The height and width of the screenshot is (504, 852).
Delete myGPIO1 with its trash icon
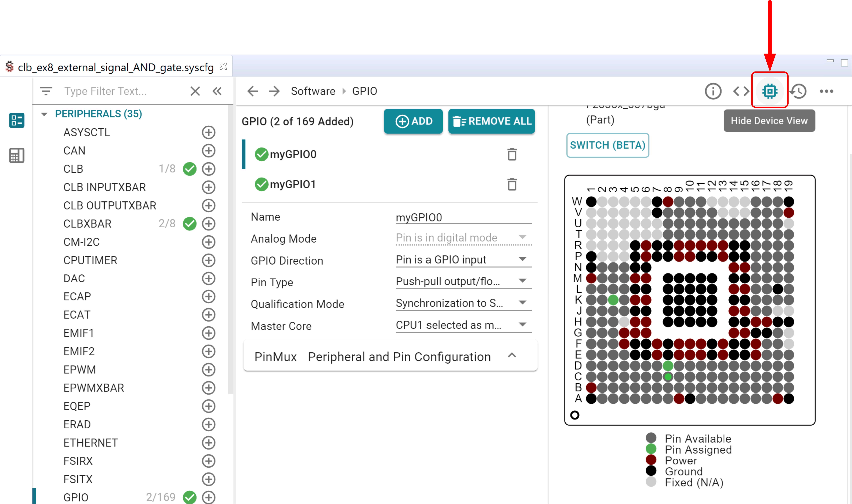(x=512, y=184)
